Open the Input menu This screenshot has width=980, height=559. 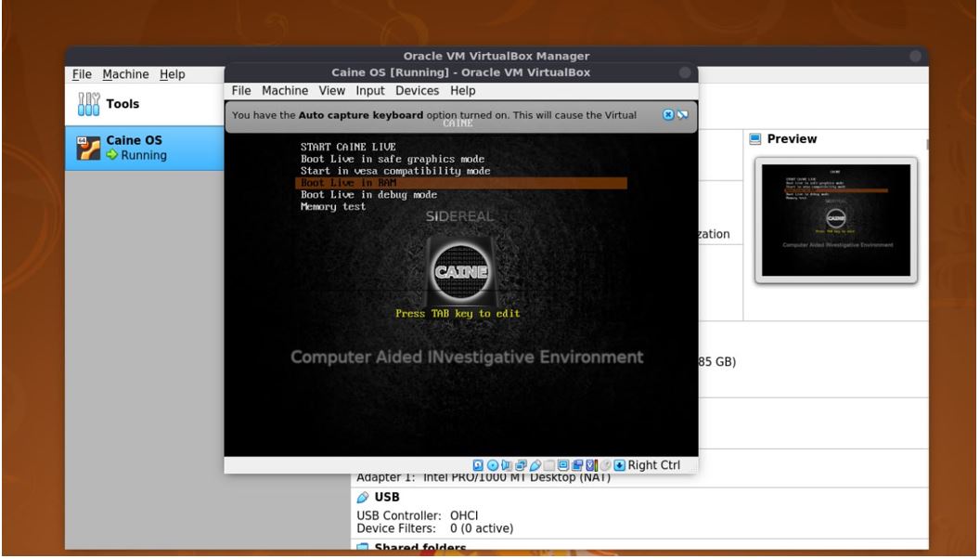(370, 91)
